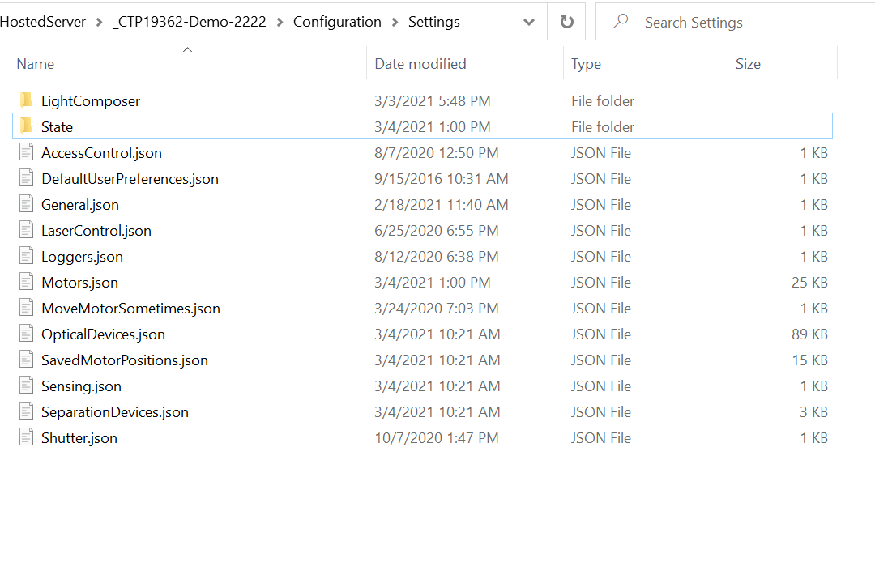Navigate to the Settings breadcrumb
The image size is (875, 588).
tap(433, 22)
